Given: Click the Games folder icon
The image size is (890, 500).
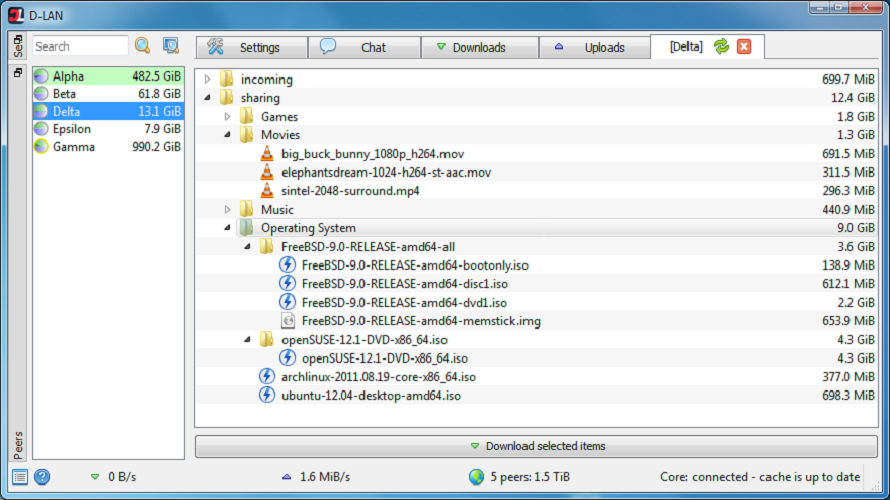Looking at the screenshot, I should [x=246, y=116].
